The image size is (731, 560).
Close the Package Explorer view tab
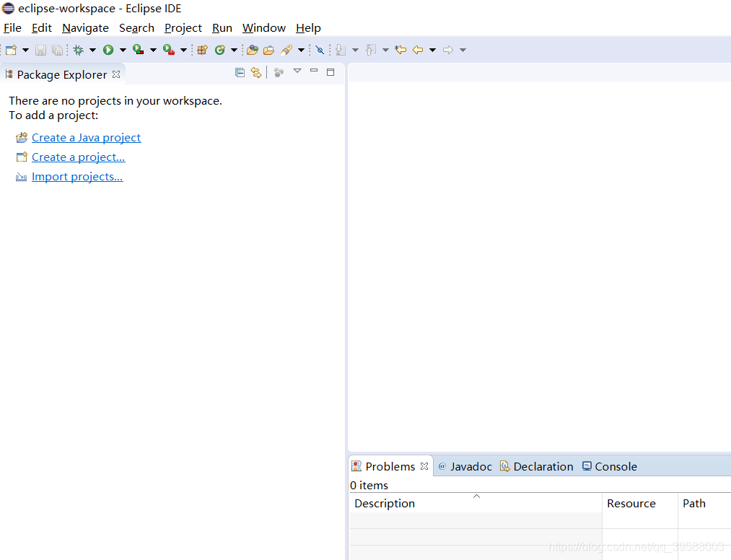(116, 74)
